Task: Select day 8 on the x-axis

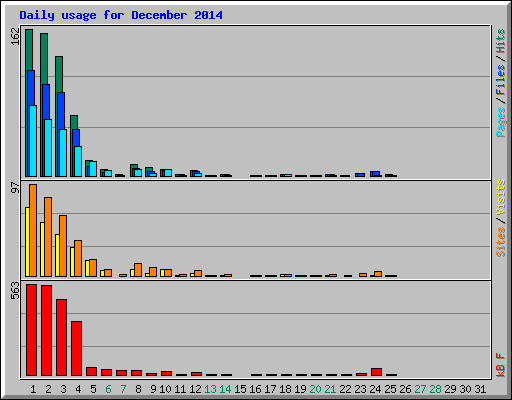Action: [x=138, y=389]
